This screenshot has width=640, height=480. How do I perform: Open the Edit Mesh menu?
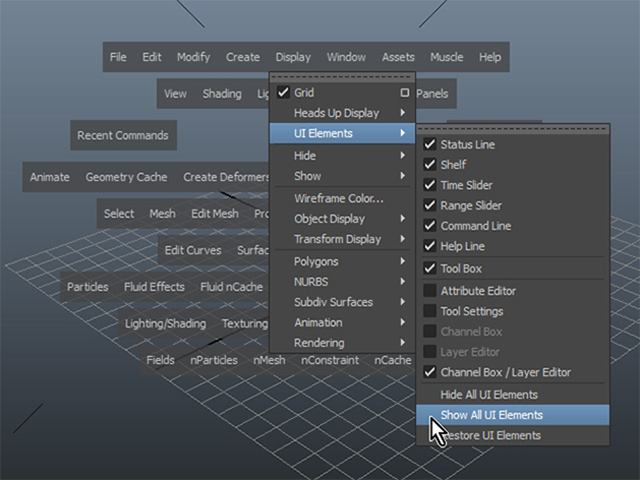[x=215, y=213]
